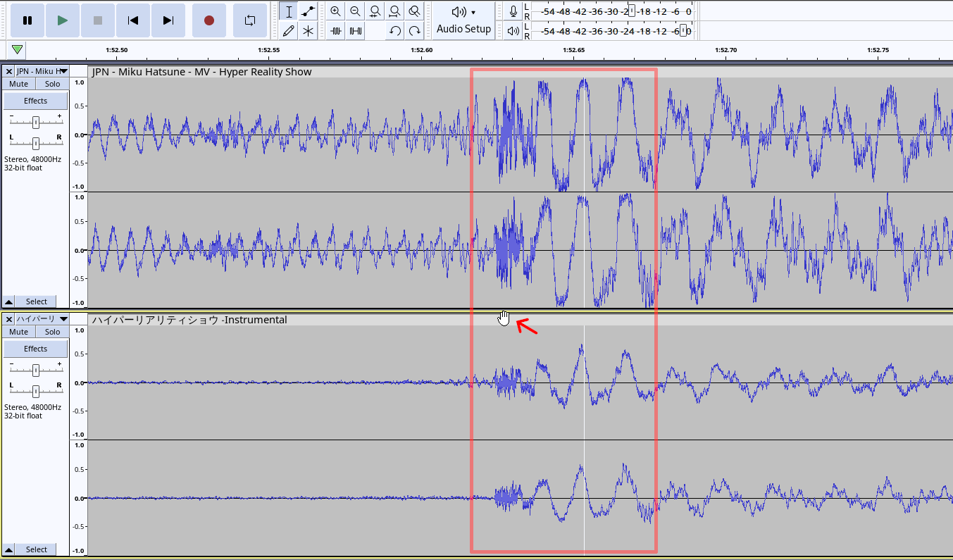Open the Audio Setup dropdown
953x560 pixels.
[x=463, y=20]
